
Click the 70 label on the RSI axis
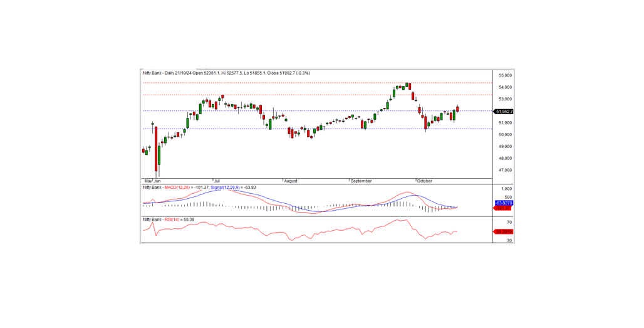pos(509,223)
